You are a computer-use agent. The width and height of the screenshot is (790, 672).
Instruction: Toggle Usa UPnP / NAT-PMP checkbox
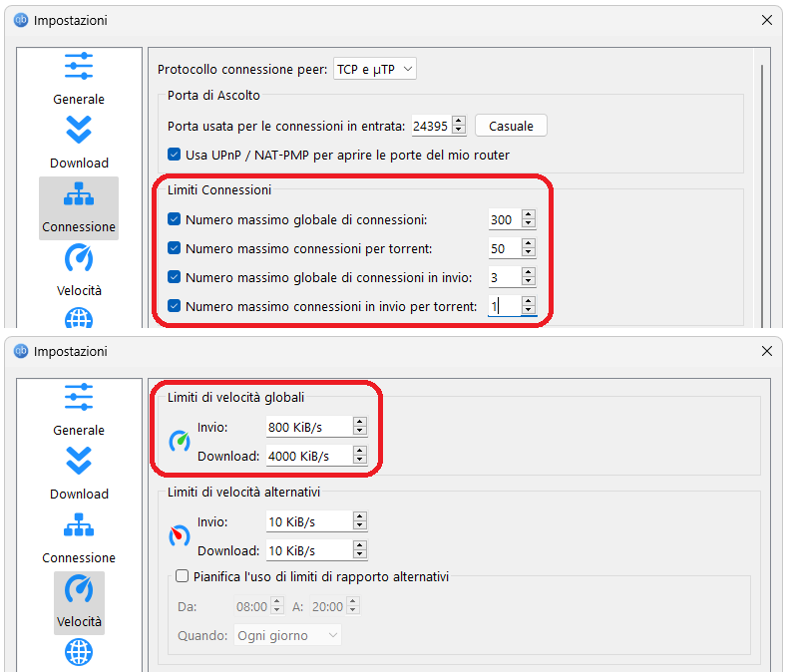pos(174,155)
